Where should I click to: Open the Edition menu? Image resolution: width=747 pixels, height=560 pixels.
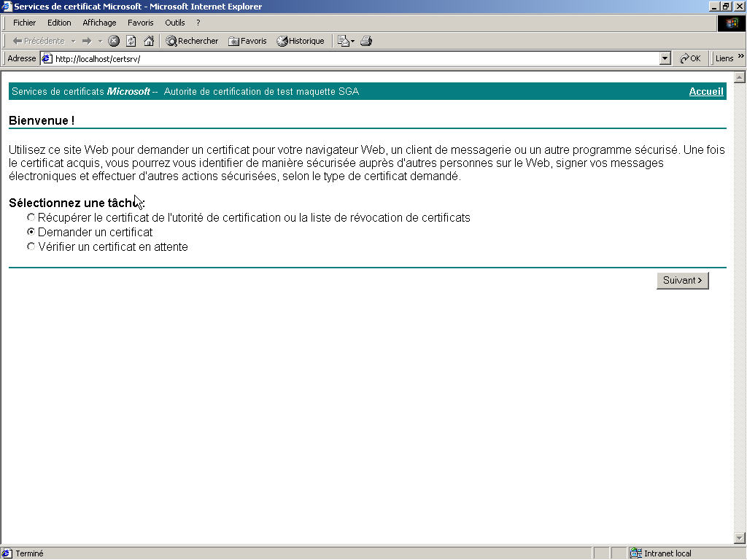pos(59,23)
